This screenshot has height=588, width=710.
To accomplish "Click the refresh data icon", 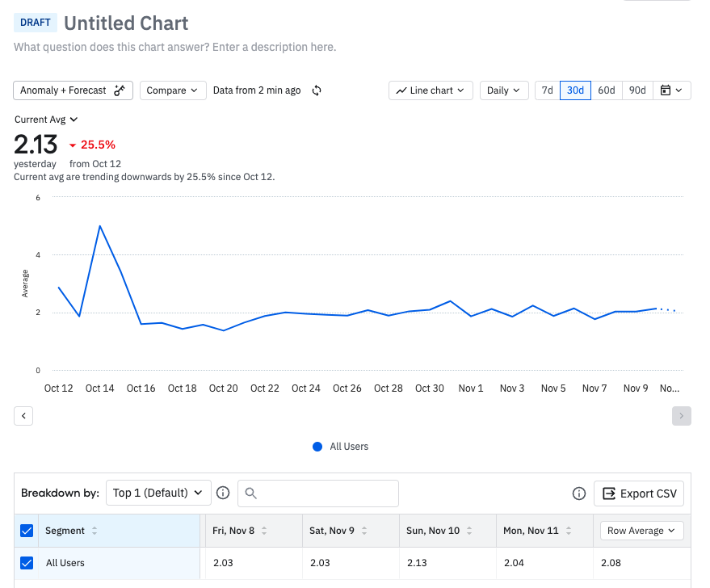I will click(x=317, y=90).
